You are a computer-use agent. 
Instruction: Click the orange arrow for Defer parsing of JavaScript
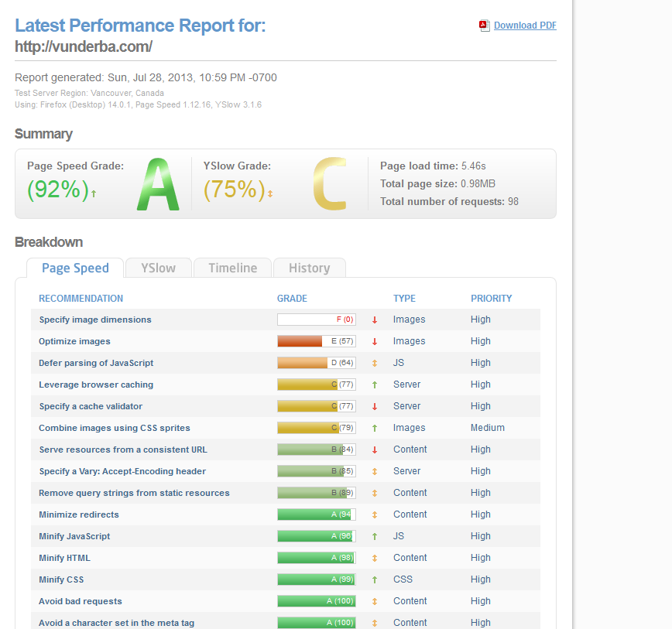(375, 363)
